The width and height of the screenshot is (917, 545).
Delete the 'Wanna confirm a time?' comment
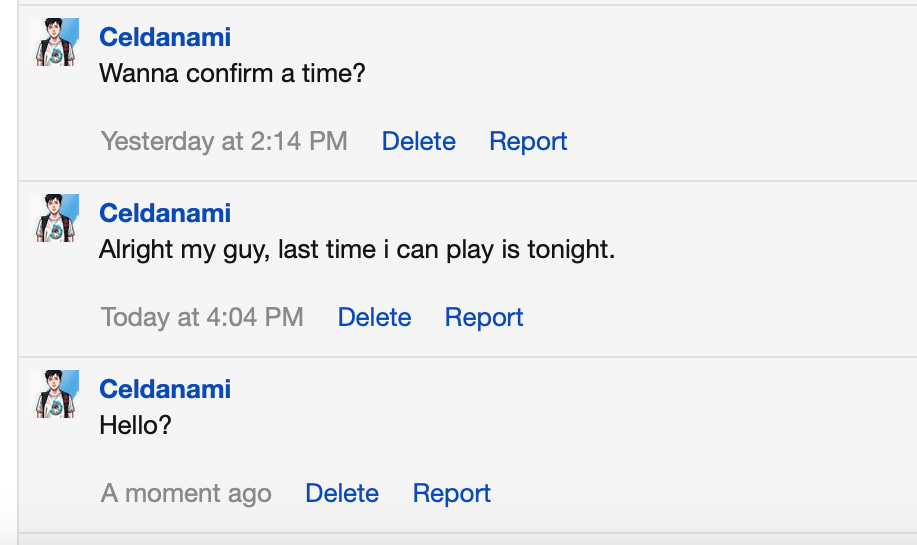click(419, 142)
